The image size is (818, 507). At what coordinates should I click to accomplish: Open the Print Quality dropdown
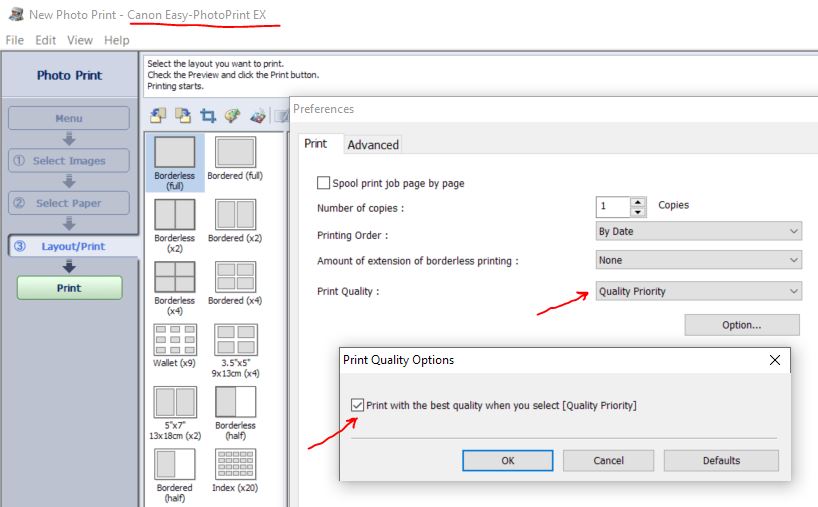(698, 291)
